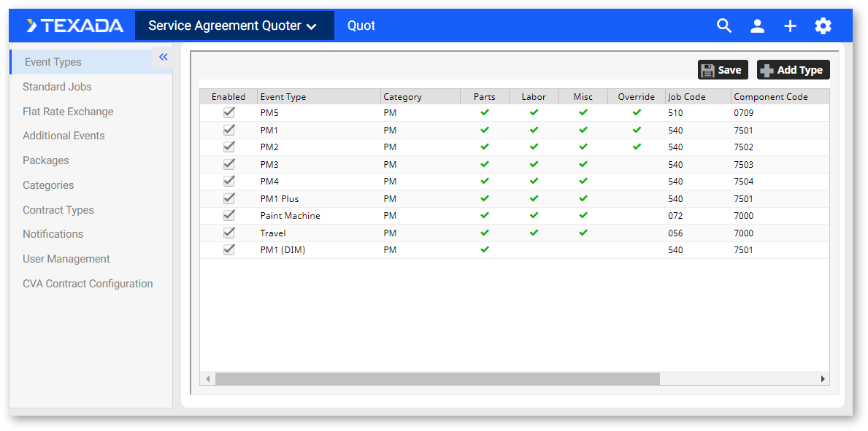Open Standard Jobs section

[x=57, y=87]
